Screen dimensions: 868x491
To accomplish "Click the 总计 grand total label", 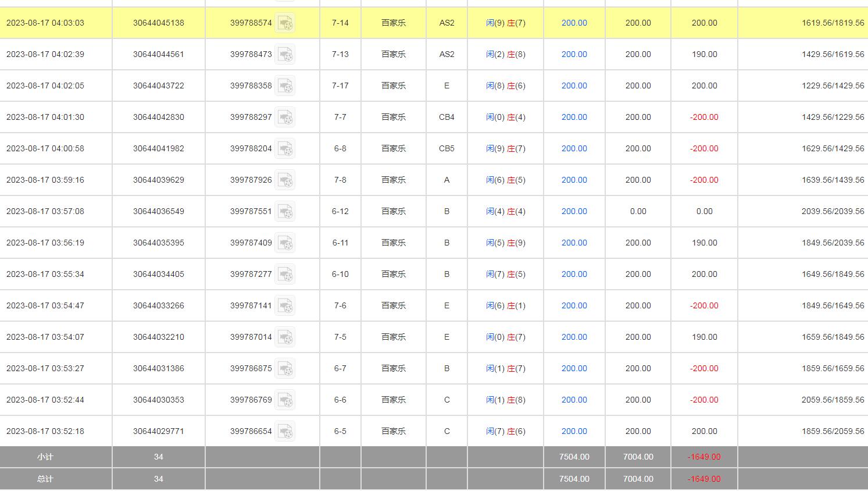I will coord(45,479).
